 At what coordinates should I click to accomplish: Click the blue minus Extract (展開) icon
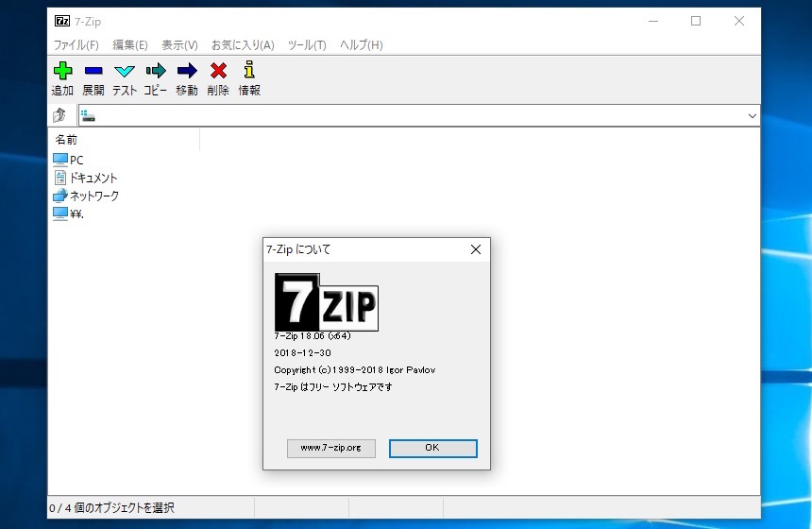pyautogui.click(x=93, y=71)
